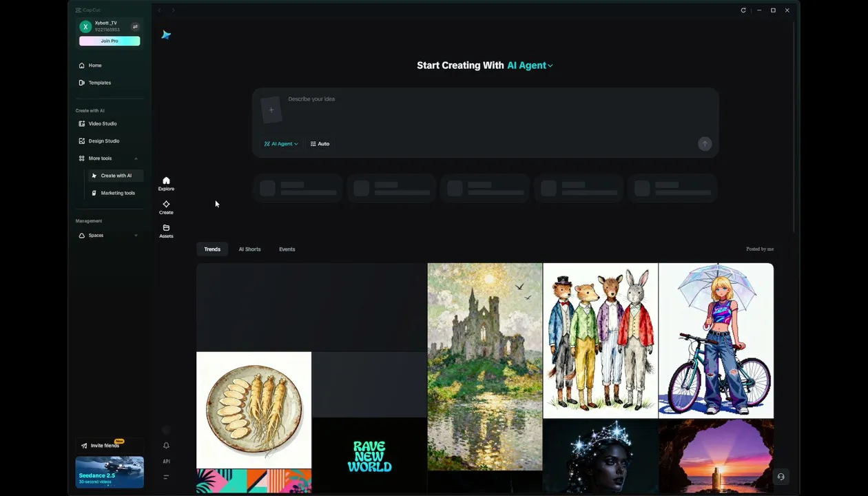Open the castle ruins painting
The width and height of the screenshot is (868, 496).
pyautogui.click(x=485, y=366)
